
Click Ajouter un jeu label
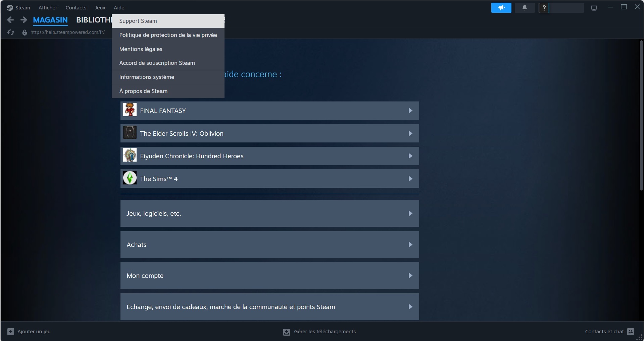(x=34, y=332)
